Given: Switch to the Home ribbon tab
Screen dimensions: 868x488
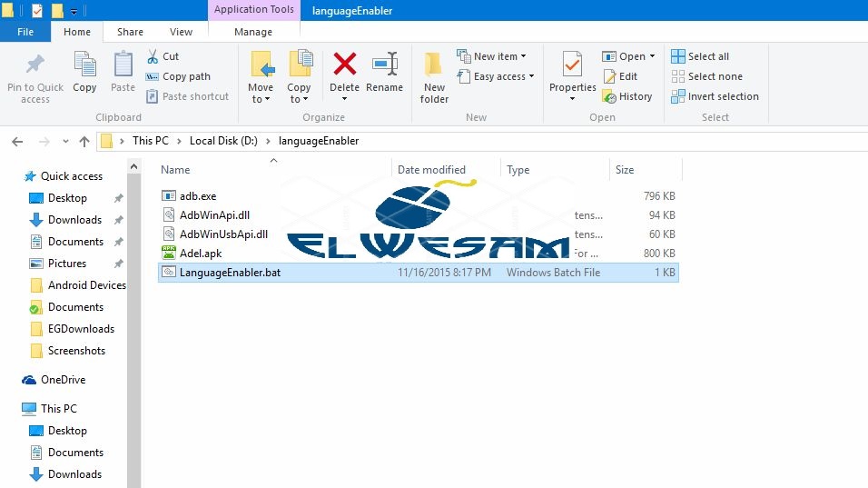Looking at the screenshot, I should click(x=77, y=32).
